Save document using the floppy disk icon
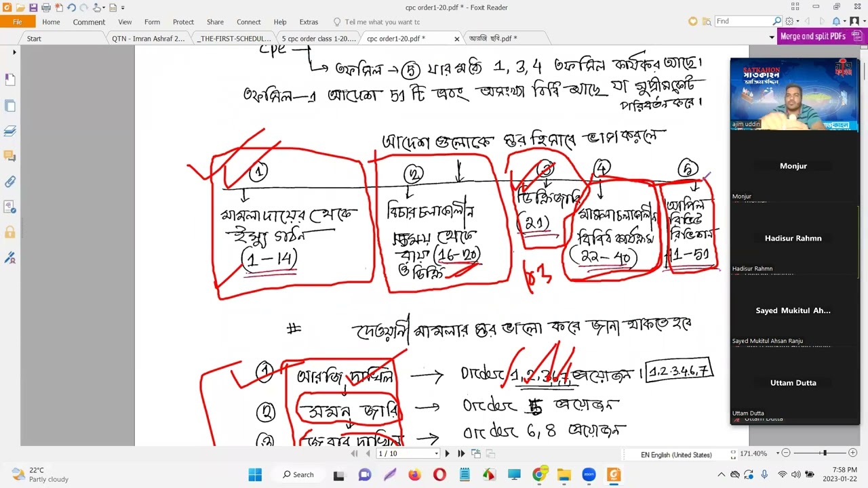This screenshot has height=488, width=868. pos(33,7)
